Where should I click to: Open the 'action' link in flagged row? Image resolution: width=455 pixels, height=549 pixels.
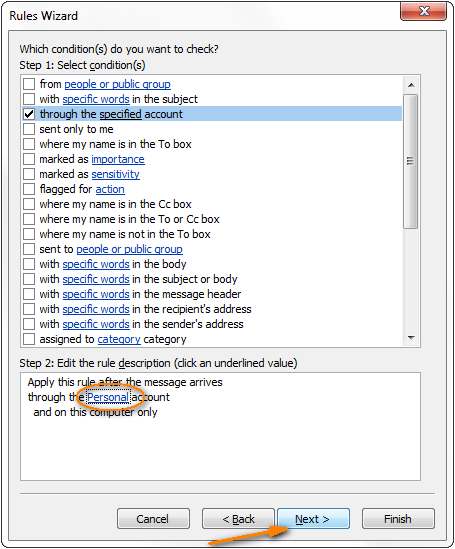[x=110, y=189]
